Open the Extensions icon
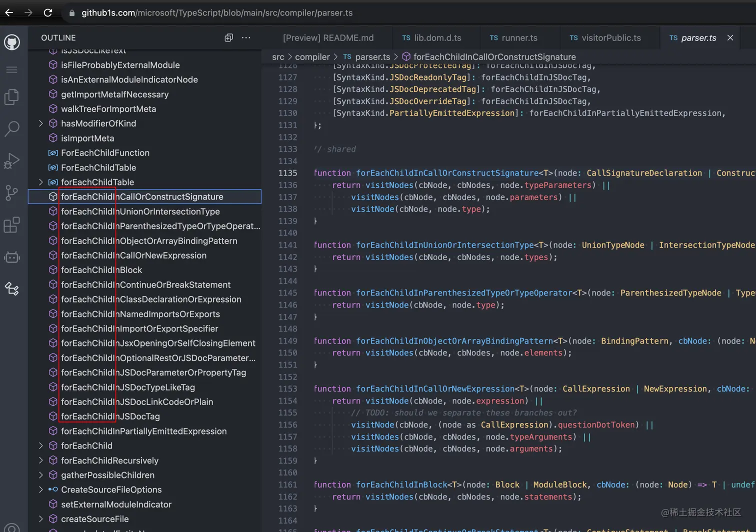The image size is (756, 532). point(11,225)
